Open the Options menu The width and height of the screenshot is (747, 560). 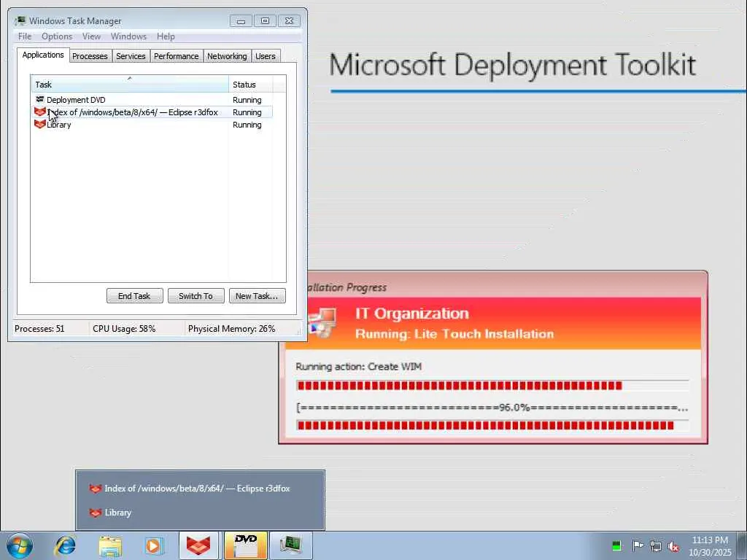pyautogui.click(x=57, y=36)
